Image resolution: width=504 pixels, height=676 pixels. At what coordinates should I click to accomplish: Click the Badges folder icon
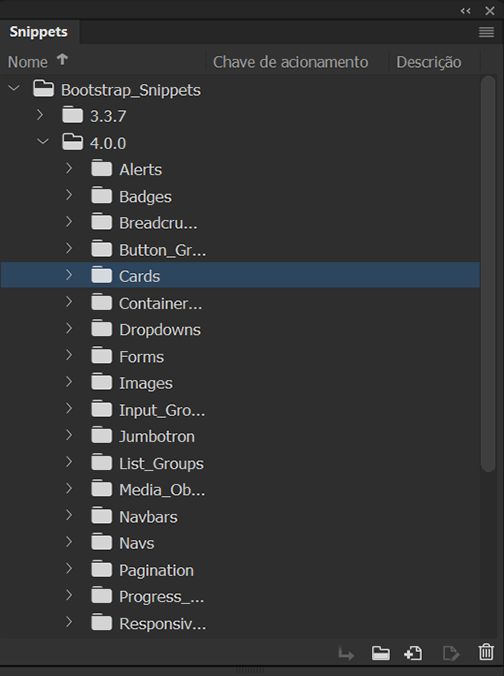tap(102, 195)
